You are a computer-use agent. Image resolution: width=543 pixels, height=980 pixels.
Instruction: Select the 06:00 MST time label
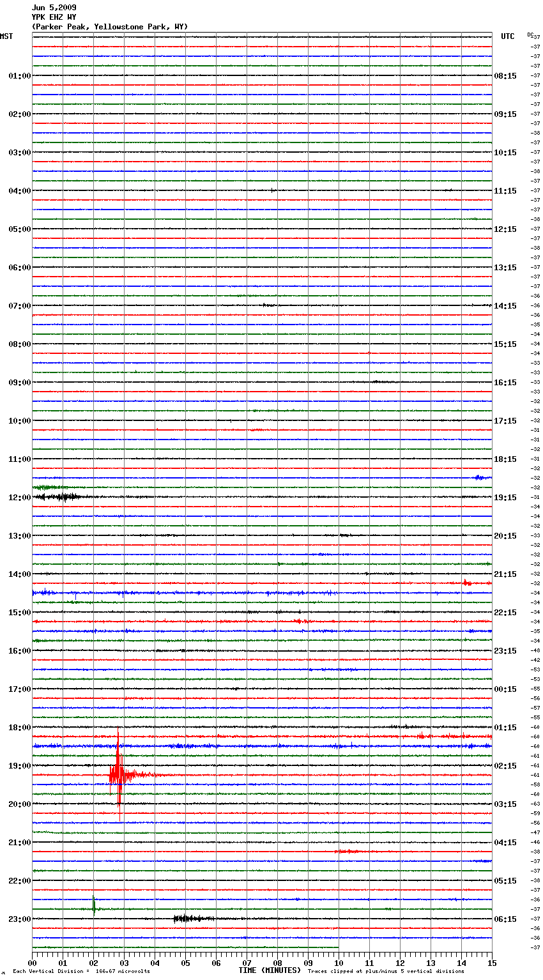tap(20, 268)
